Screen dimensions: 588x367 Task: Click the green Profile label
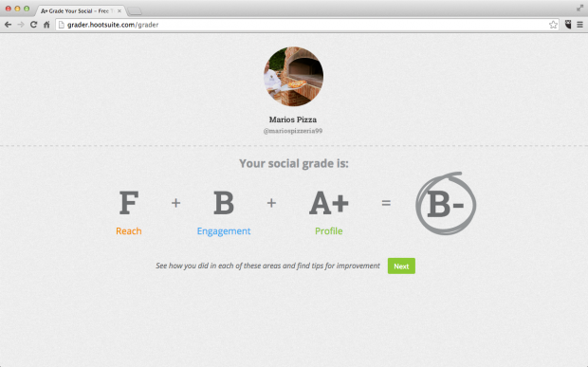329,231
